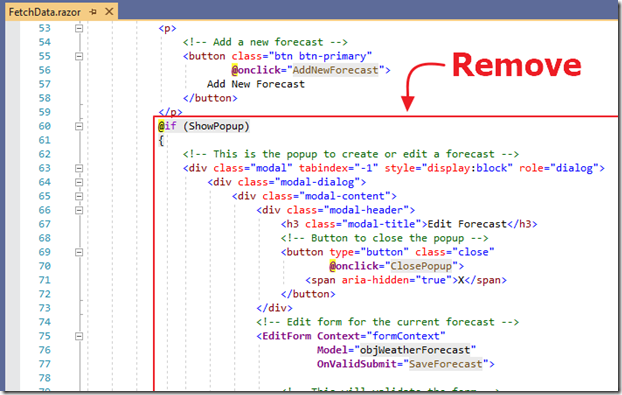This screenshot has height=395, width=622.
Task: Click the AddNewForecast handler name
Action: click(x=336, y=70)
